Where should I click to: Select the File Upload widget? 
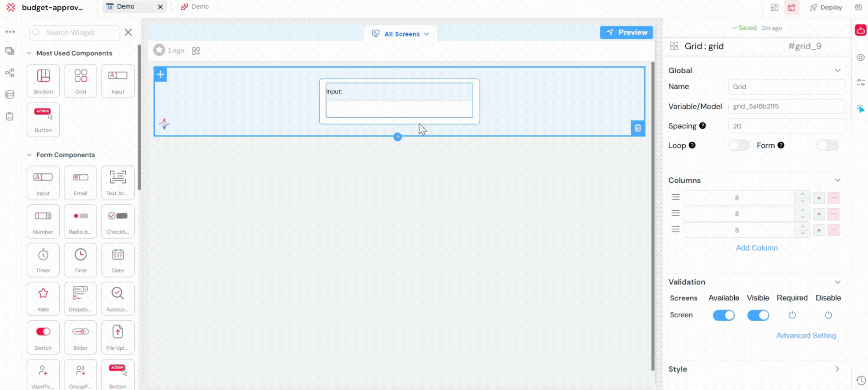tap(118, 337)
